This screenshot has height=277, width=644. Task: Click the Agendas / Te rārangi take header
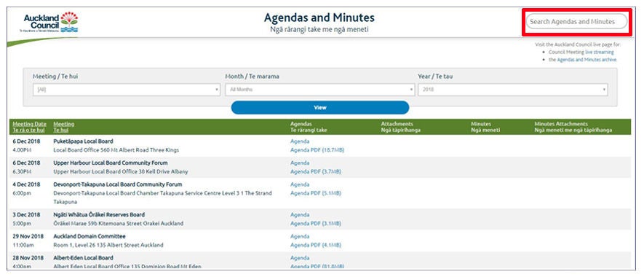[x=309, y=127]
